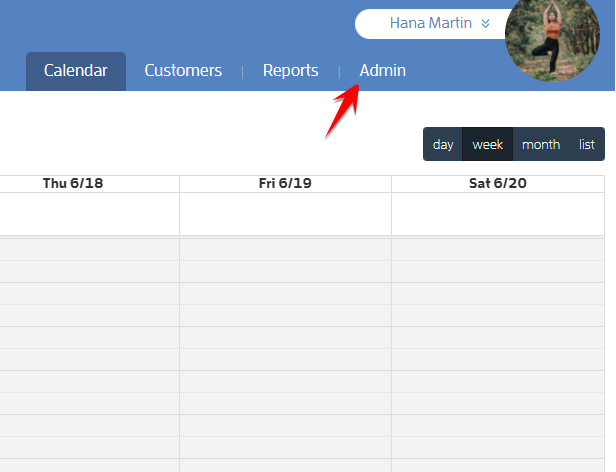
Task: Select the week view button
Action: tap(488, 144)
